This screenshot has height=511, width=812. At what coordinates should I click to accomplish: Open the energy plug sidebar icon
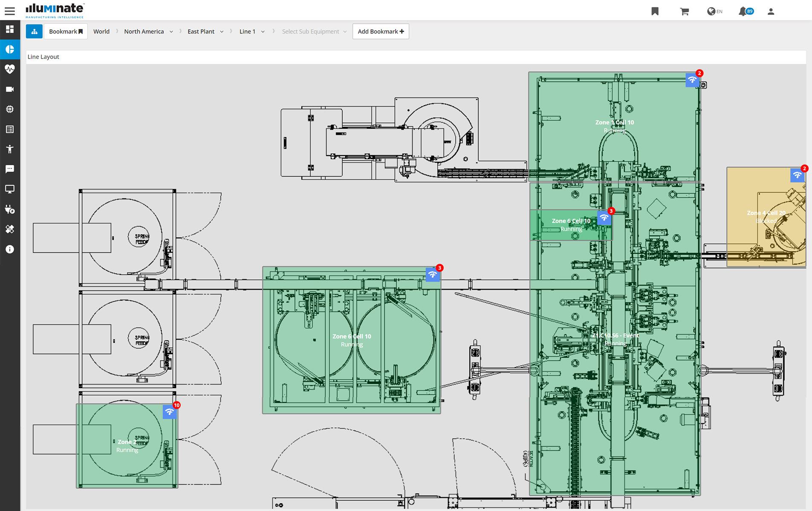tap(10, 209)
